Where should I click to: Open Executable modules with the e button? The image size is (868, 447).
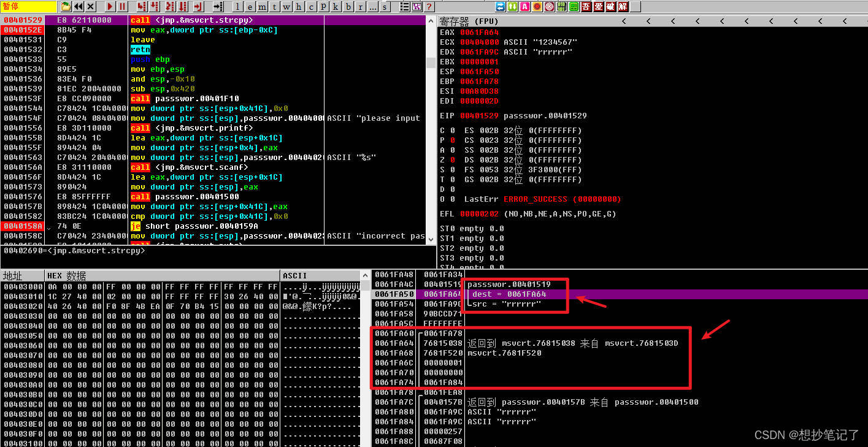coord(250,7)
